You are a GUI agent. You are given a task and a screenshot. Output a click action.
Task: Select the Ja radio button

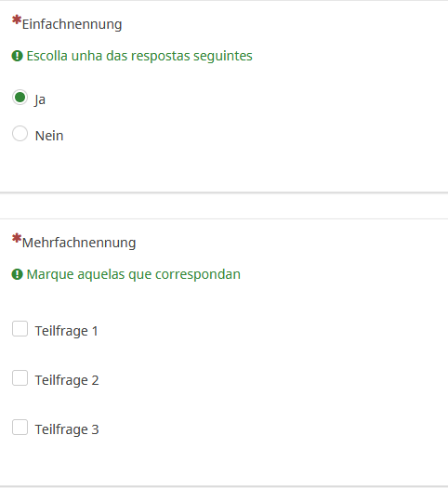(20, 98)
